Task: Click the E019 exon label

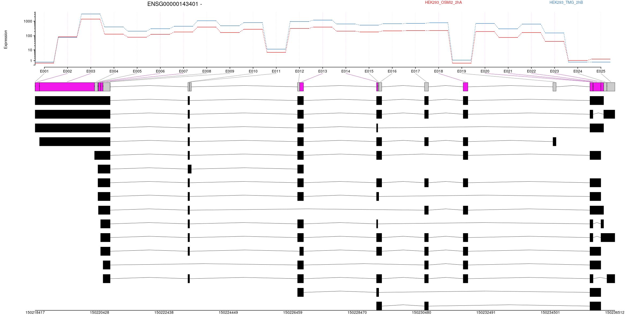Action: click(462, 71)
